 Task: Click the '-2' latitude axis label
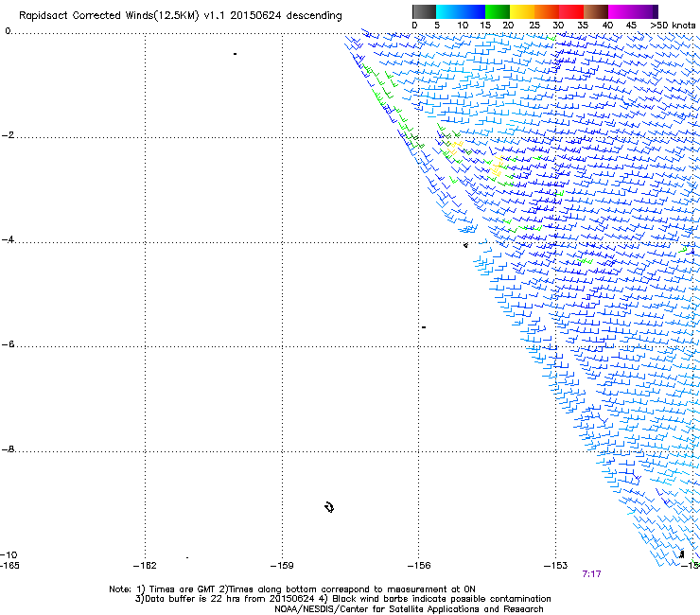pyautogui.click(x=8, y=135)
